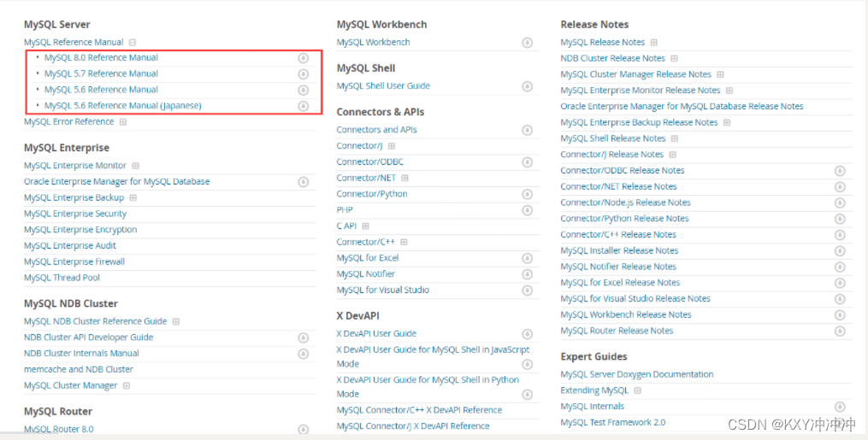Open MySQL Enterprise Monitor Release Notes link
The height and width of the screenshot is (440, 868).
(640, 90)
